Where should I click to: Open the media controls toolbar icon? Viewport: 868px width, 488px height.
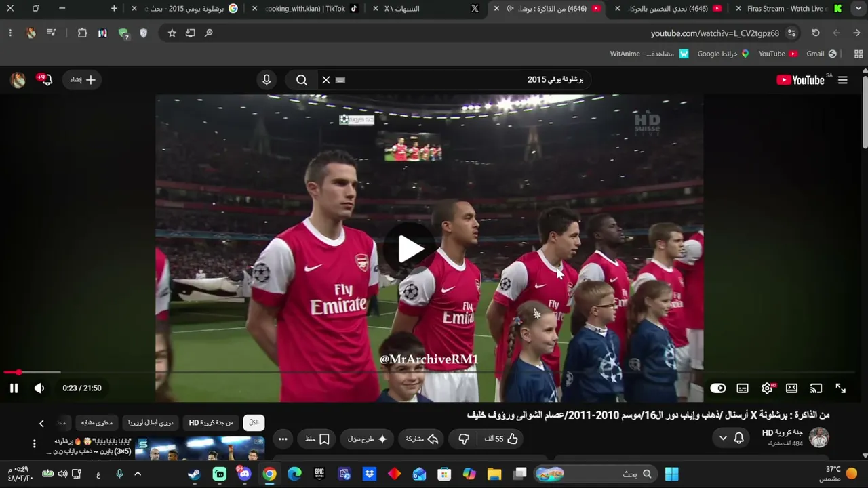point(51,33)
